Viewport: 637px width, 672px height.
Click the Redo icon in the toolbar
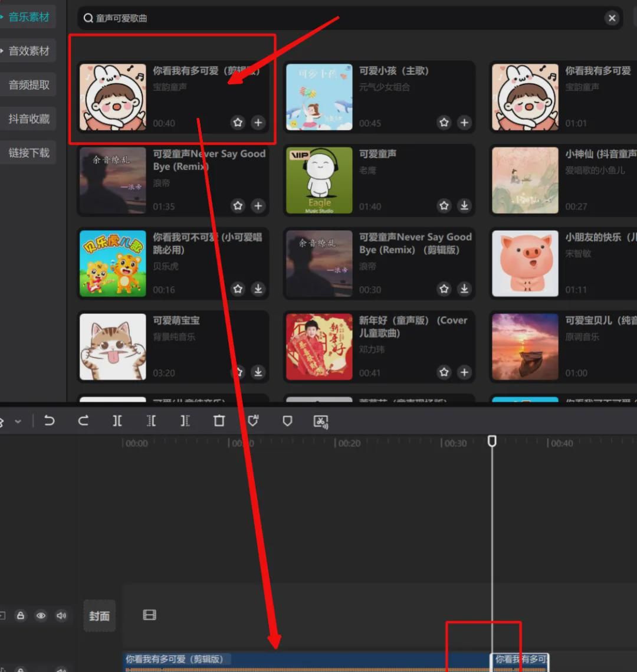(83, 421)
